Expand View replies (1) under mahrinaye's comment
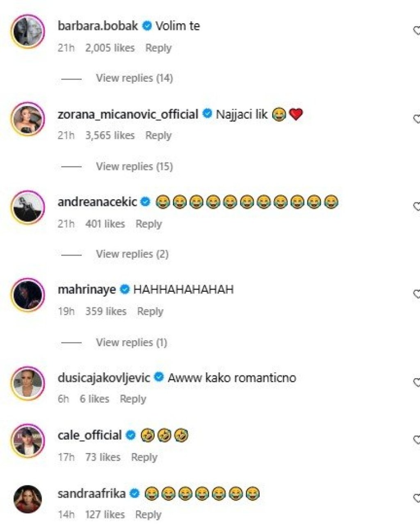 pyautogui.click(x=131, y=342)
